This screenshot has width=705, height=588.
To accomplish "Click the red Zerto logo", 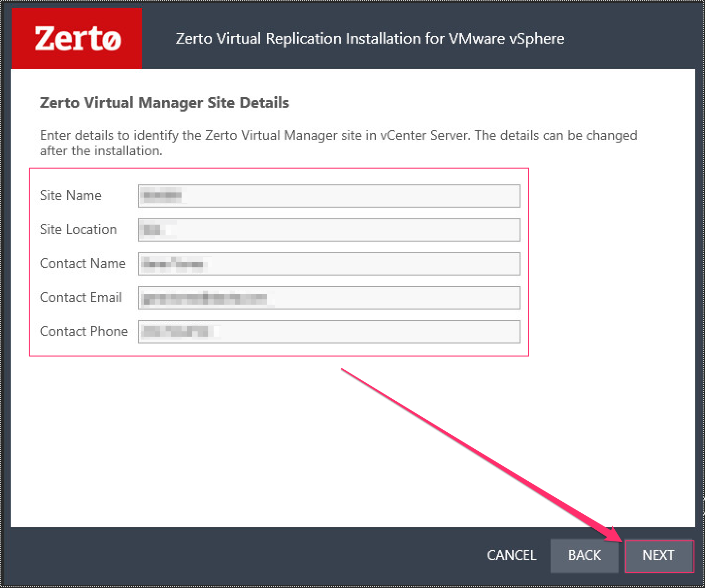I will coord(76,38).
